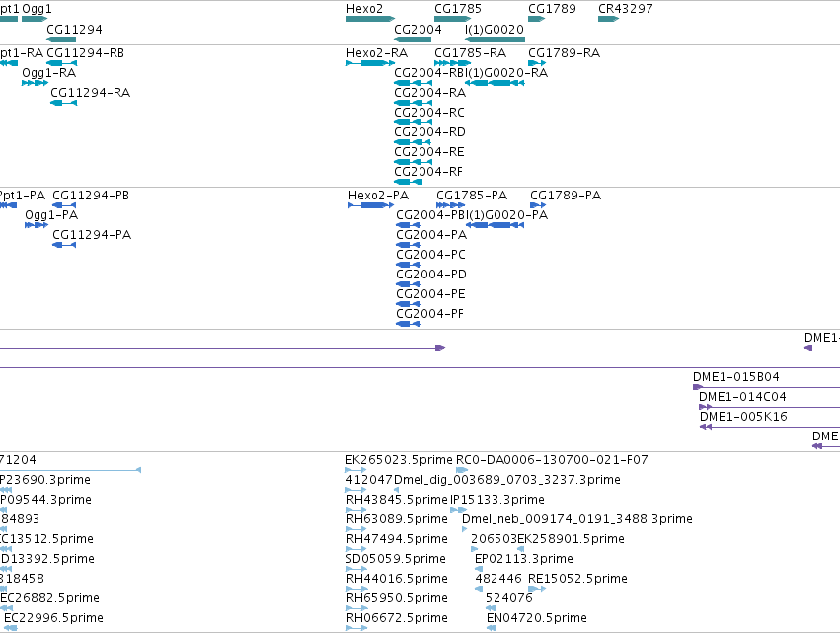Select the l(1)G0020 teal gene arrow glyph
Viewport: 840px width, 633px height.
pyautogui.click(x=495, y=40)
